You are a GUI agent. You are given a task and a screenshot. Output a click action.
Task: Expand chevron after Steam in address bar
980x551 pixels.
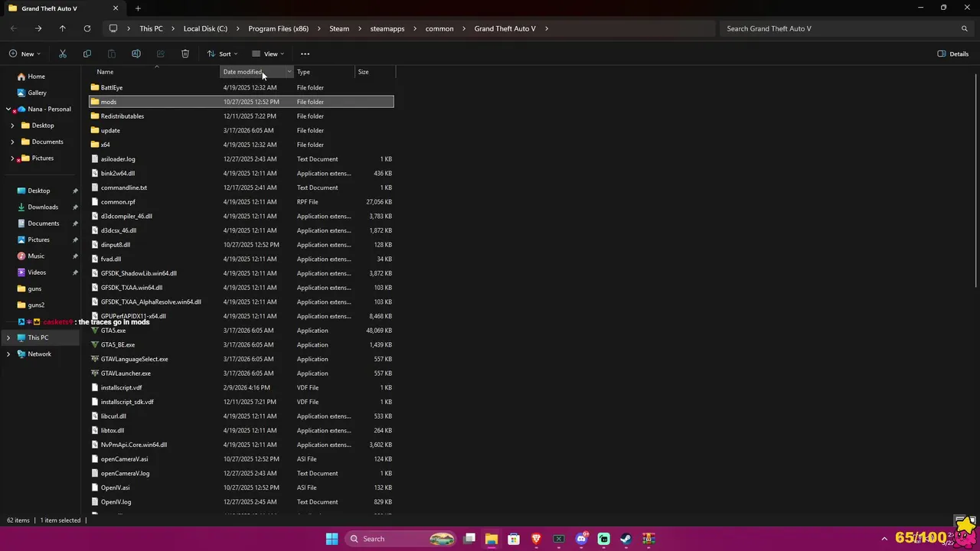click(x=360, y=28)
